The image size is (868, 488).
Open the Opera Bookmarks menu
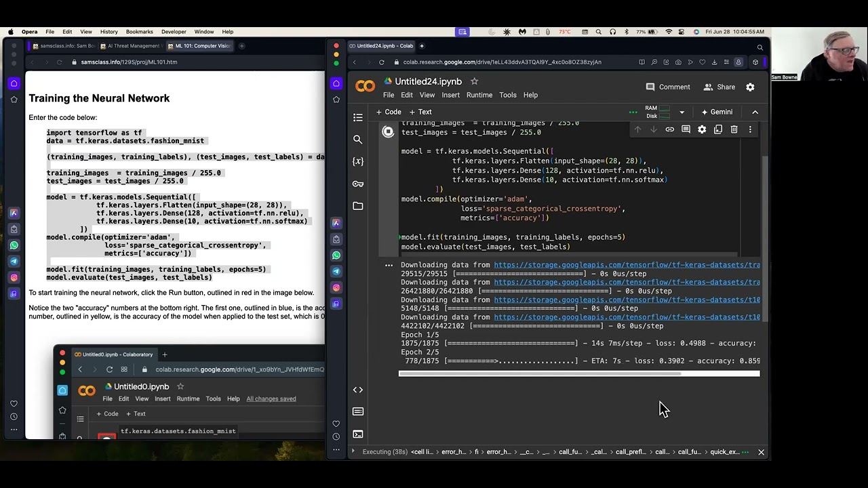tap(139, 32)
